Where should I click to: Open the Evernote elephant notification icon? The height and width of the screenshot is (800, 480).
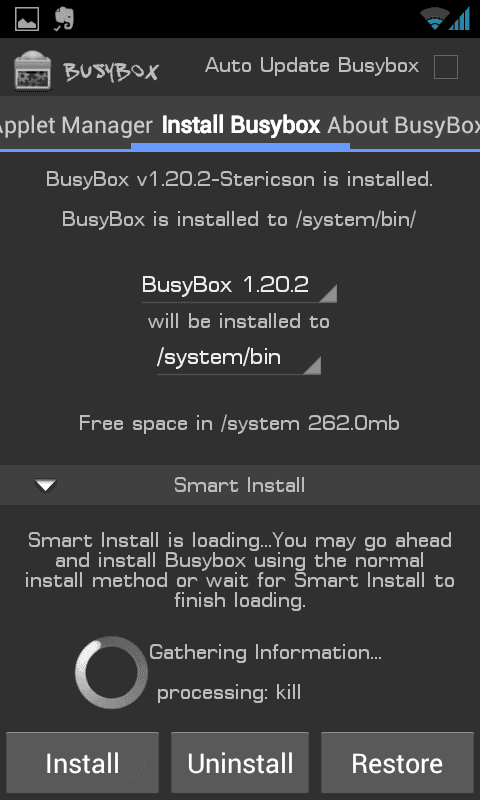click(x=65, y=19)
